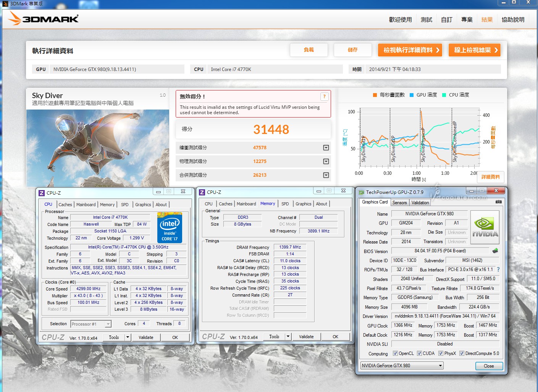The width and height of the screenshot is (538, 392).
Task: Click Validate in CPU-Z CPU window
Action: [x=146, y=337]
